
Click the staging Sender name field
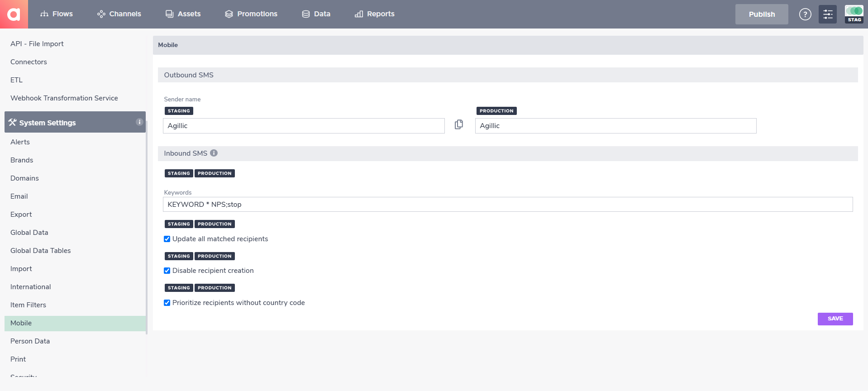point(304,126)
